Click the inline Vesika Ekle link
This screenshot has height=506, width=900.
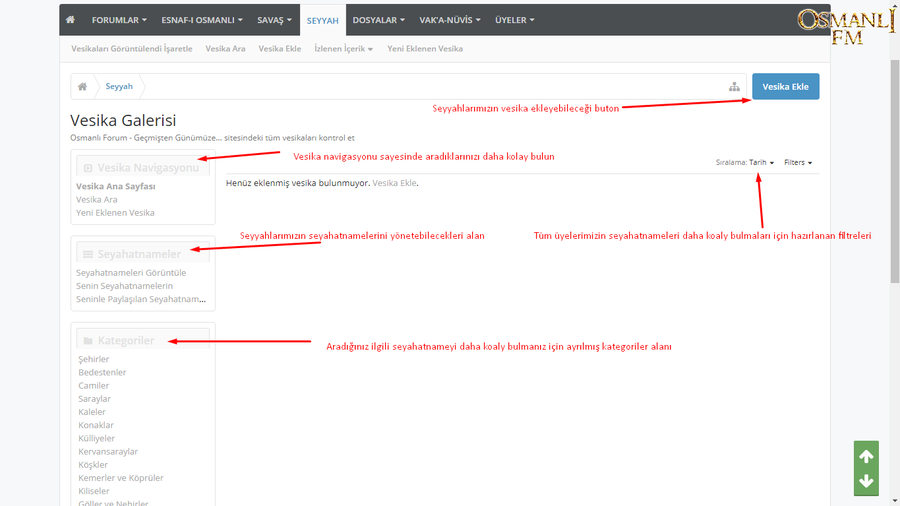tap(394, 183)
